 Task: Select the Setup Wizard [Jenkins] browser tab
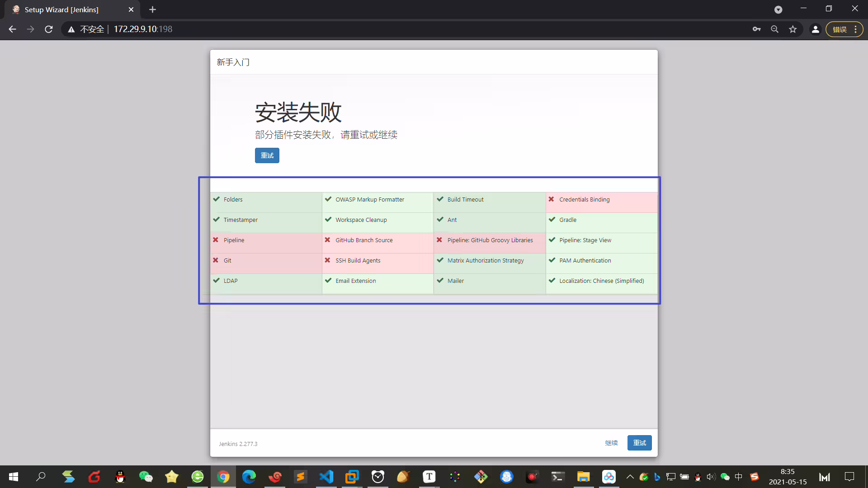click(x=72, y=9)
